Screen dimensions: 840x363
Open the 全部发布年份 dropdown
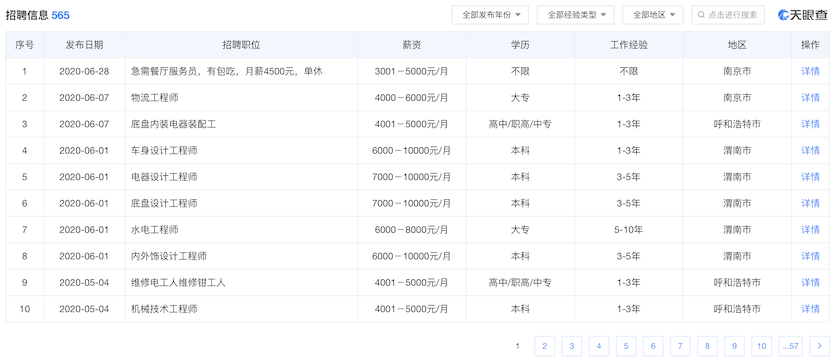pos(490,15)
